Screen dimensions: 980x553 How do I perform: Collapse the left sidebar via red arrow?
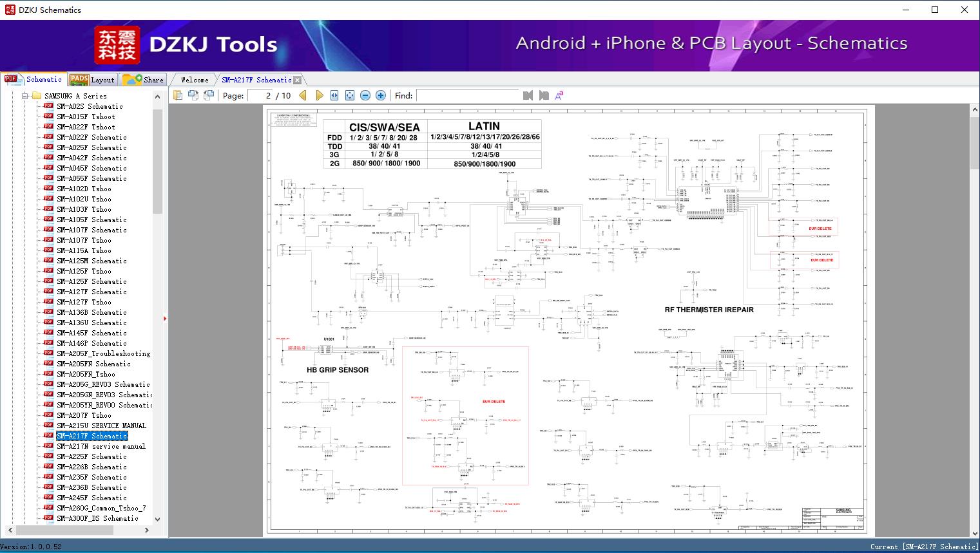pyautogui.click(x=165, y=318)
